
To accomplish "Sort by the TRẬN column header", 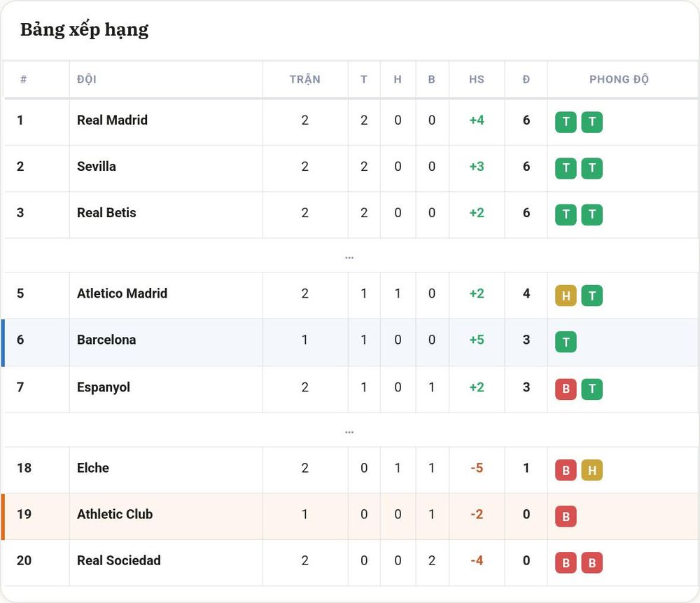I will [305, 79].
